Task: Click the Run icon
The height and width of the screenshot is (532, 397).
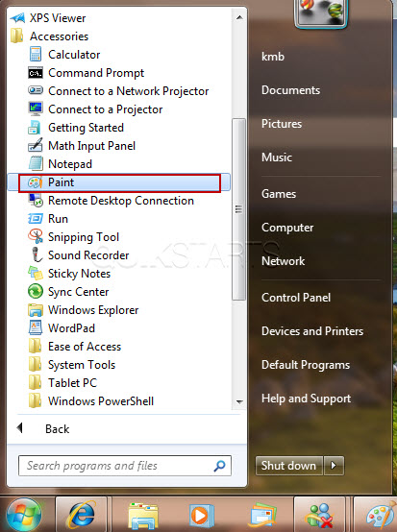Action: point(36,219)
